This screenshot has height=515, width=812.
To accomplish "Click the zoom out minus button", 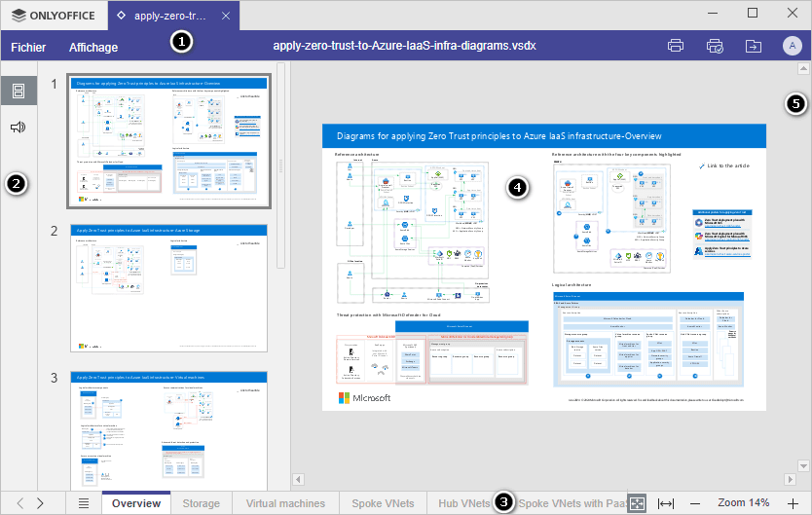I will (695, 503).
